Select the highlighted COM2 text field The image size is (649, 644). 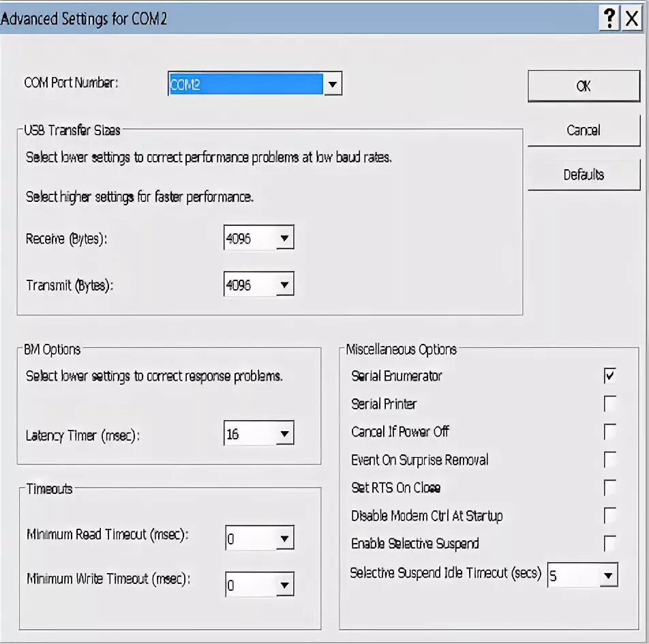coord(246,84)
